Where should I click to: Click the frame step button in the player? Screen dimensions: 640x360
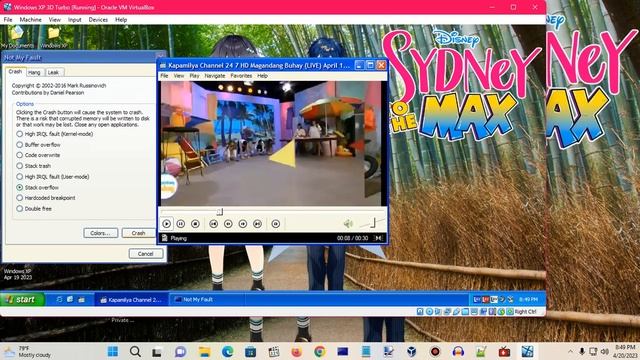click(276, 224)
